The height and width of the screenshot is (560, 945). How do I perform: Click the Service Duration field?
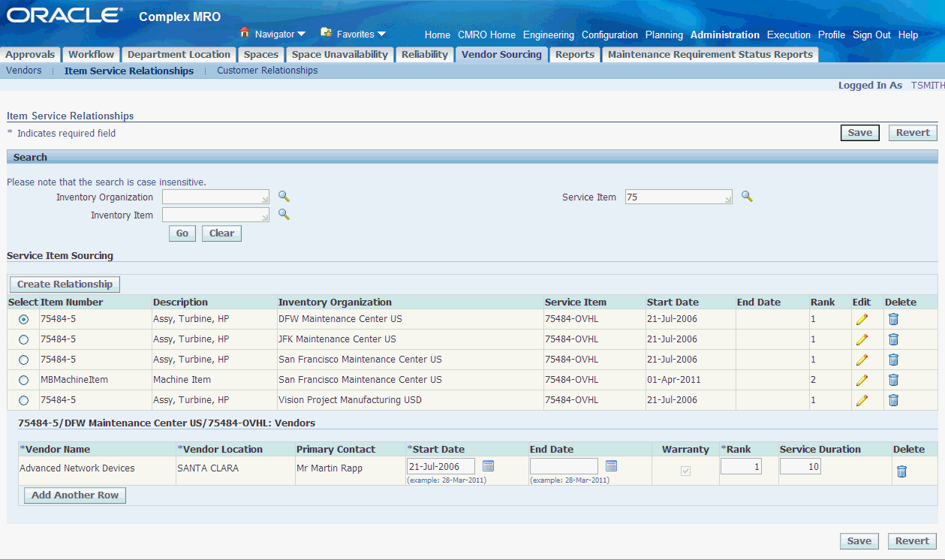click(x=800, y=467)
